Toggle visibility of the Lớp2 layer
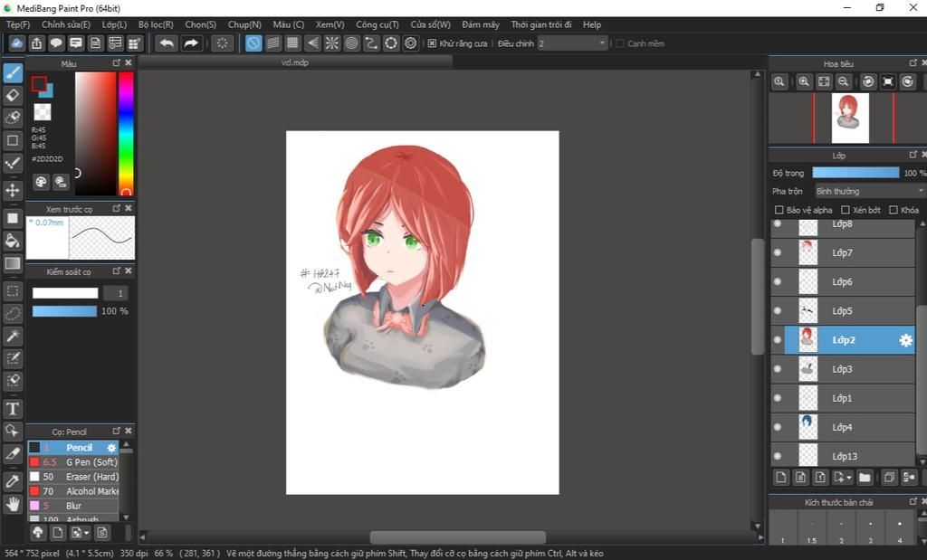This screenshot has width=927, height=560. (x=778, y=340)
